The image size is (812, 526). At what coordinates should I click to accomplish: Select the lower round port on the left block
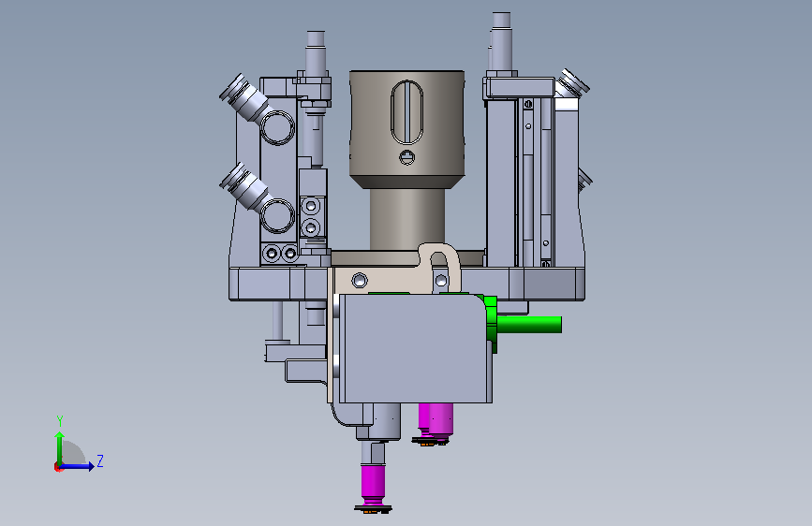click(277, 216)
